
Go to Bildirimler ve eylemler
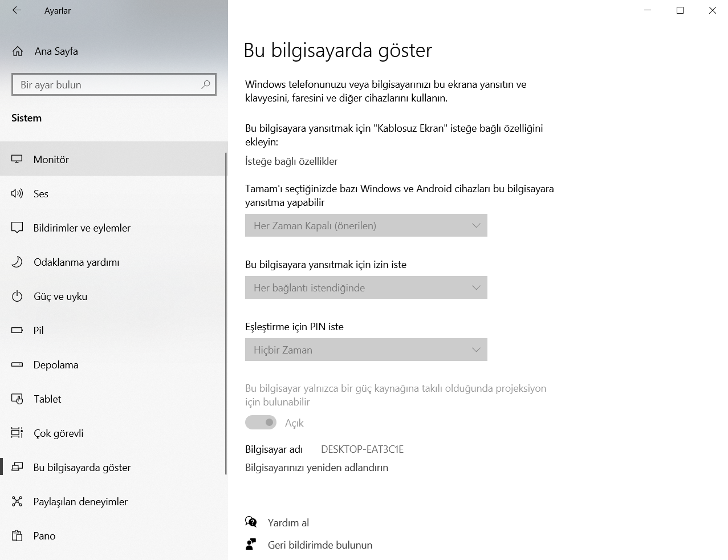pos(113,228)
